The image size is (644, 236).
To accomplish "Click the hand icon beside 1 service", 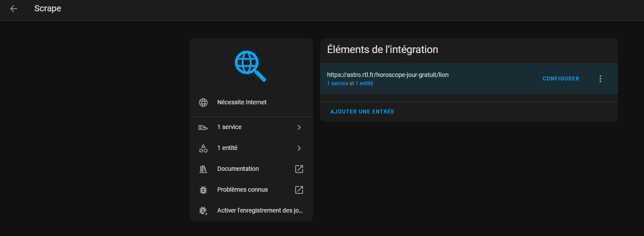I will (203, 127).
